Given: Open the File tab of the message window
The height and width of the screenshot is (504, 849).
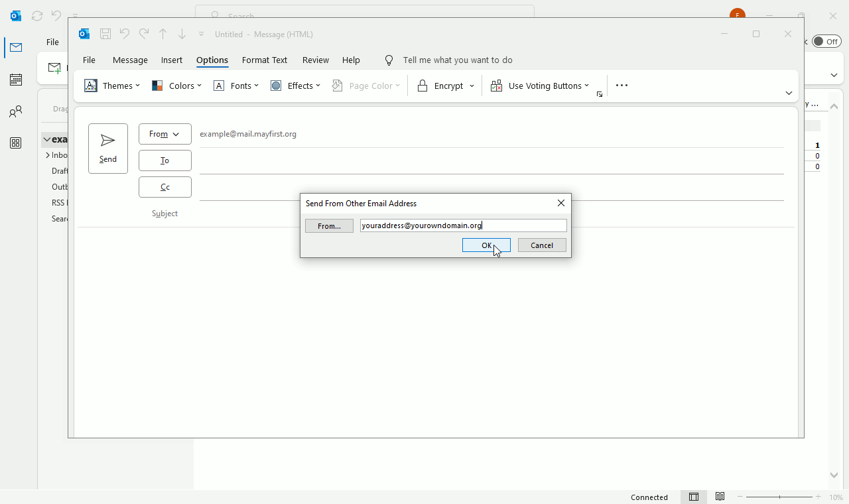Looking at the screenshot, I should click(x=89, y=60).
